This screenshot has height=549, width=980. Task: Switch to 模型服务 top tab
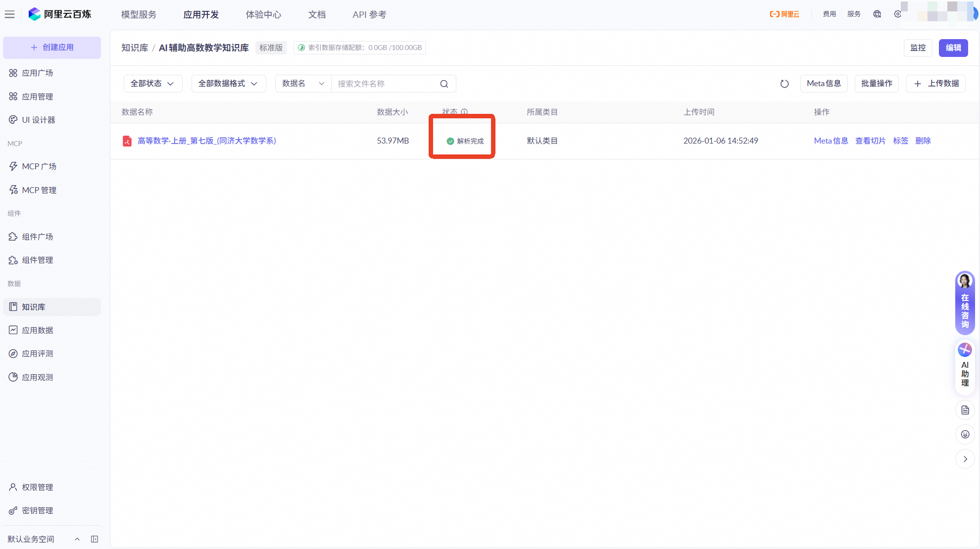(139, 14)
